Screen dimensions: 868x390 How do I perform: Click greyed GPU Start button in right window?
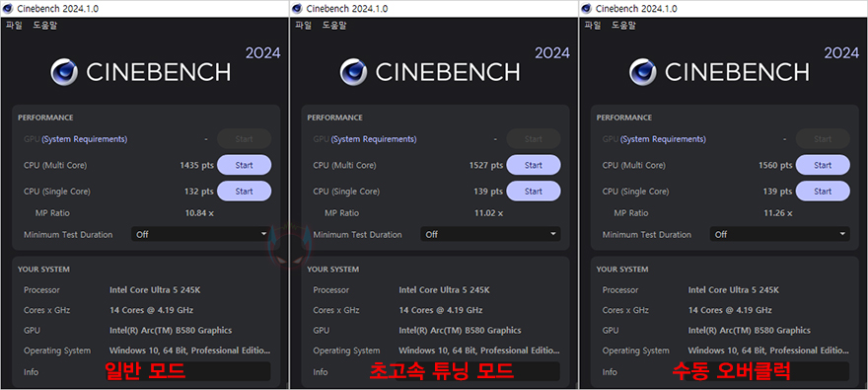pos(823,139)
